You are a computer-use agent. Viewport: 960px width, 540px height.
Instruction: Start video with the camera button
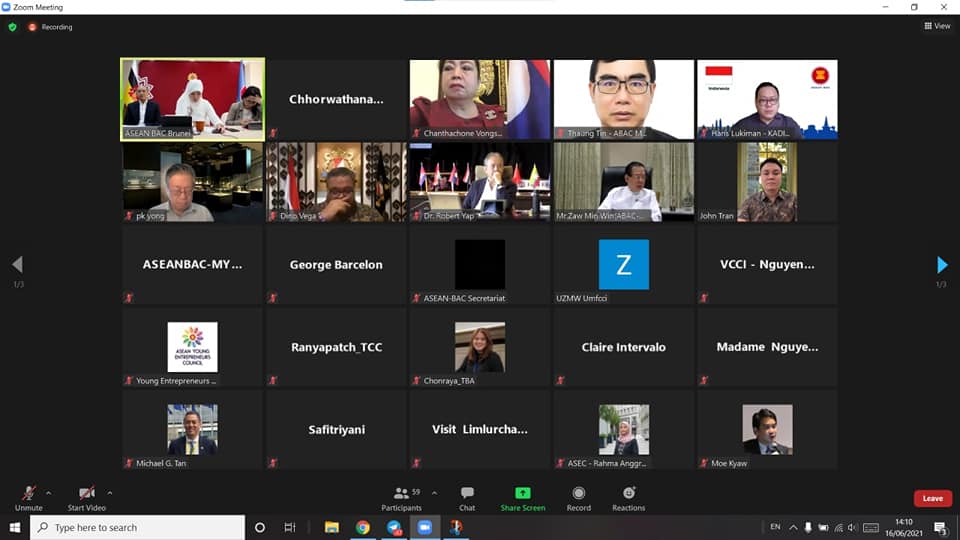(x=86, y=498)
